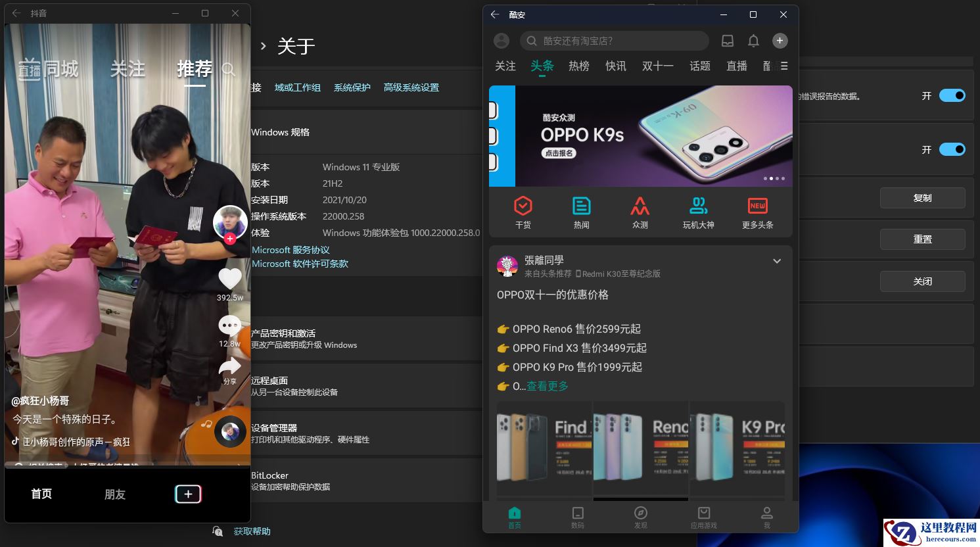980x547 pixels.
Task: Switch to the 热榜 tab in 酷安
Action: pos(578,66)
